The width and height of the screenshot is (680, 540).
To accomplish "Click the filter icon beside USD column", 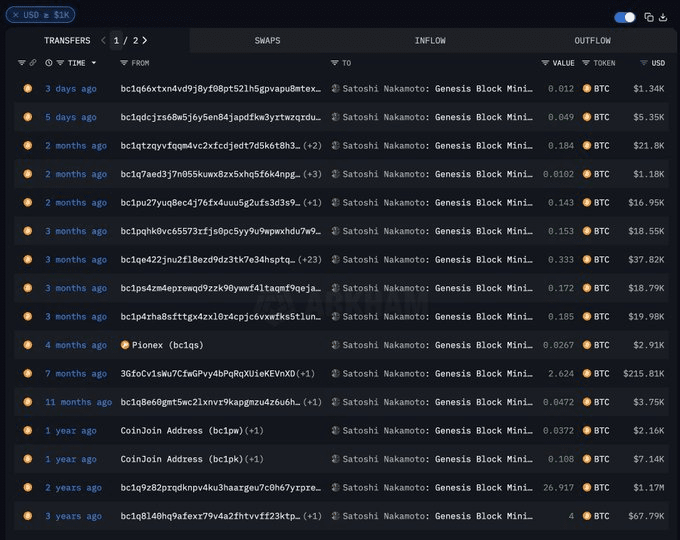I will [x=644, y=63].
